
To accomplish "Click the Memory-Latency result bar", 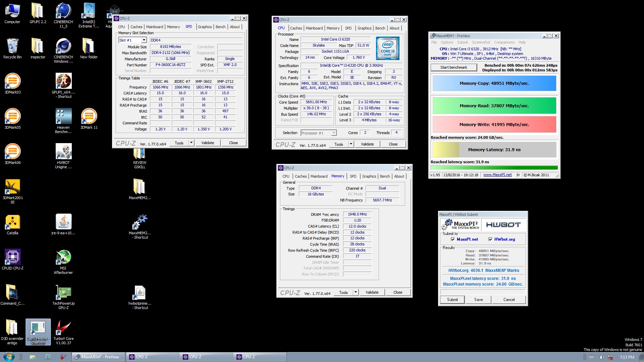I will 494,150.
